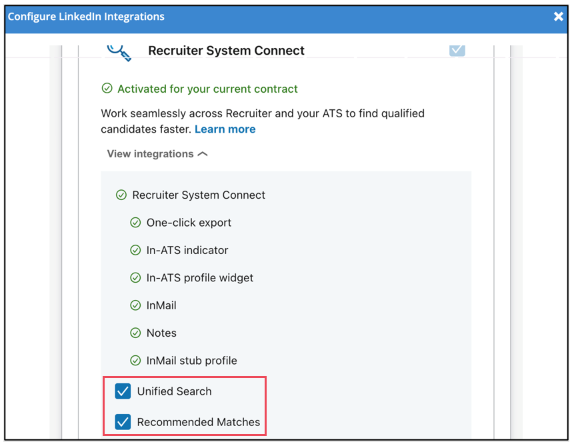
Task: Select the One-click export text
Action: [189, 223]
